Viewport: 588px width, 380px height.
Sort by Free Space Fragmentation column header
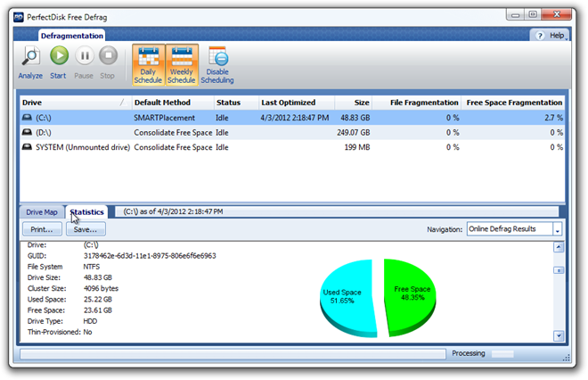tap(513, 103)
